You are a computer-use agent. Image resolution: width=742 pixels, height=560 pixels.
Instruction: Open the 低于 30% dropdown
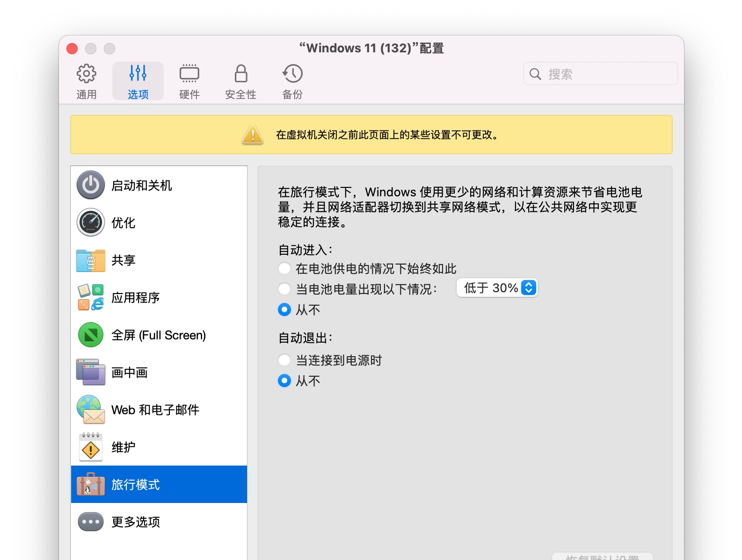coord(497,288)
